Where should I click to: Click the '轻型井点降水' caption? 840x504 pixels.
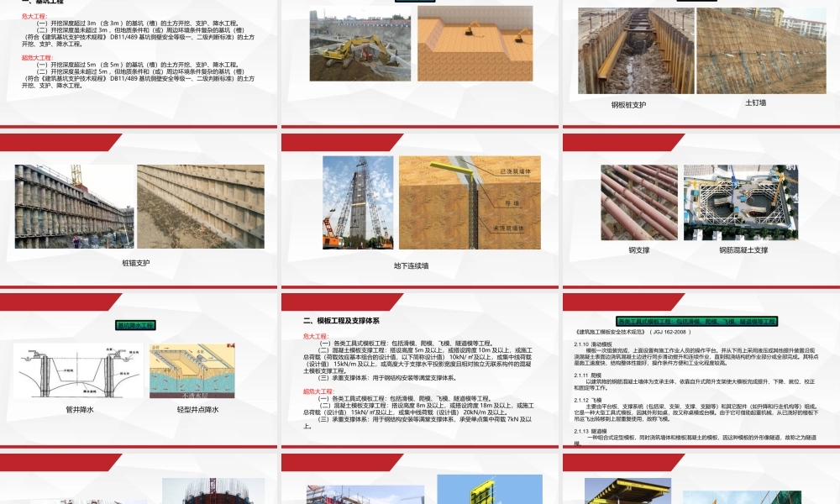pyautogui.click(x=197, y=410)
